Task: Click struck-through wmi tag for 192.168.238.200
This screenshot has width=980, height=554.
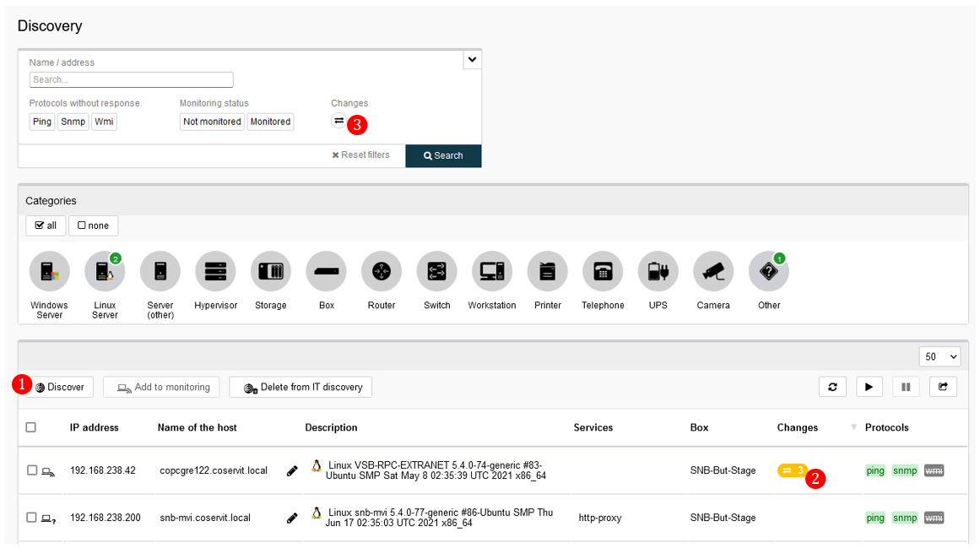Action: coord(934,518)
